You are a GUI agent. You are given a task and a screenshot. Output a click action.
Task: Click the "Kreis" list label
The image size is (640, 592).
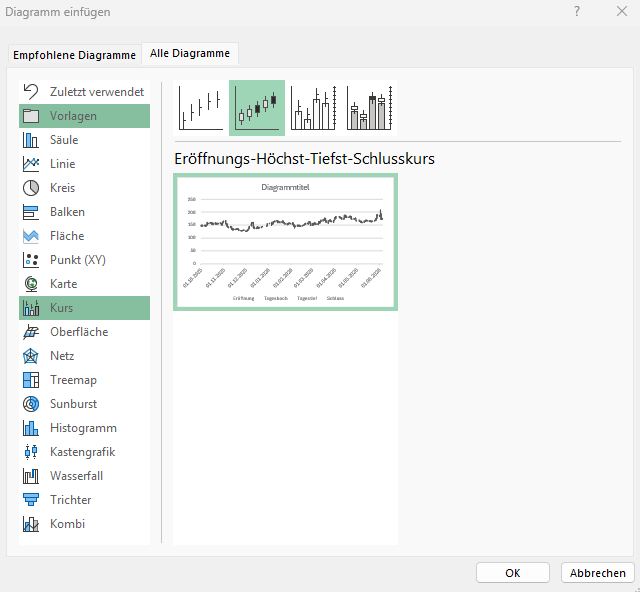pos(62,188)
